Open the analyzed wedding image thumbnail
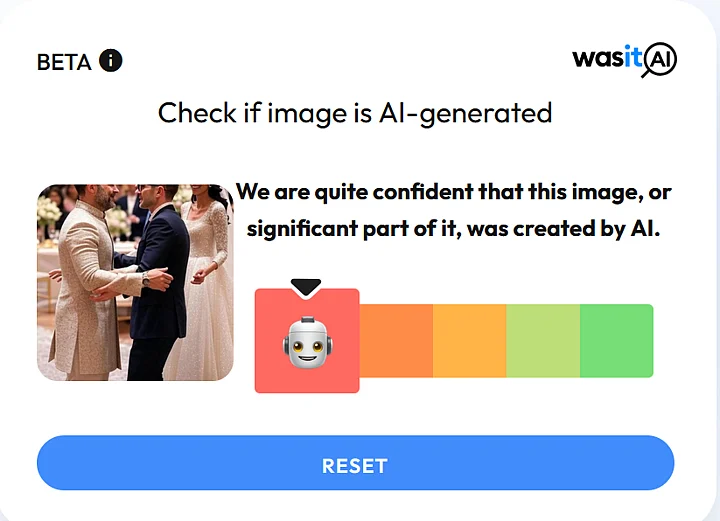This screenshot has height=521, width=720. pos(135,282)
